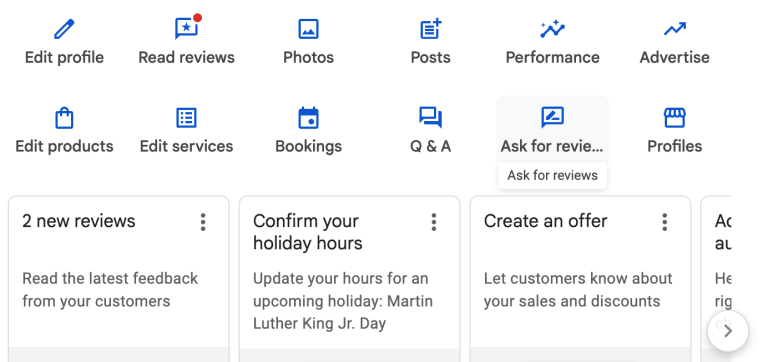Click the Read reviews label
This screenshot has width=768, height=362.
(187, 57)
